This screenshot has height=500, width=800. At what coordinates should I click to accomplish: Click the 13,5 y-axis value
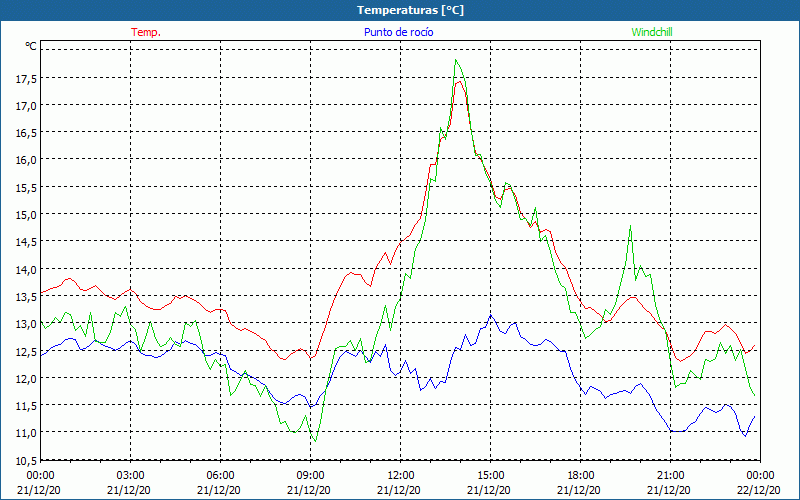point(27,296)
